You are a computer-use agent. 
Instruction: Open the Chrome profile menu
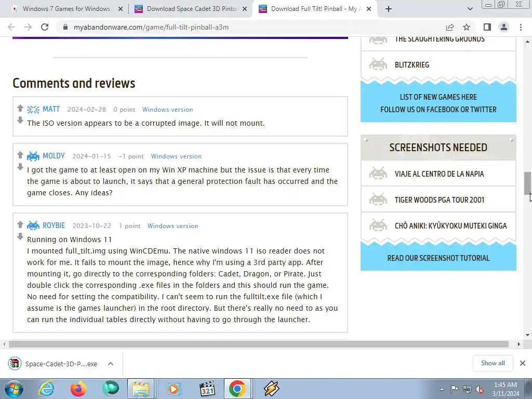[x=504, y=27]
